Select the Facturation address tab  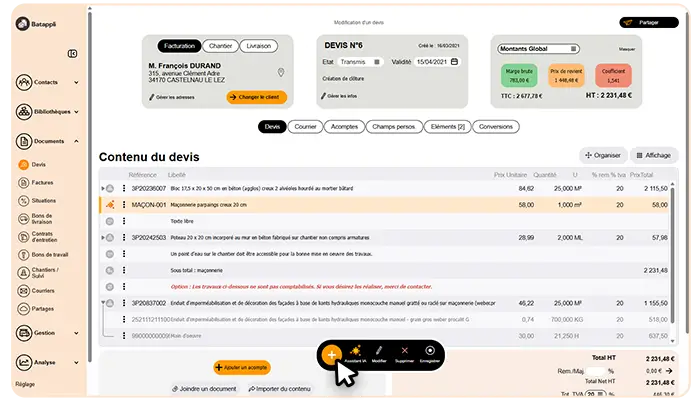(179, 46)
